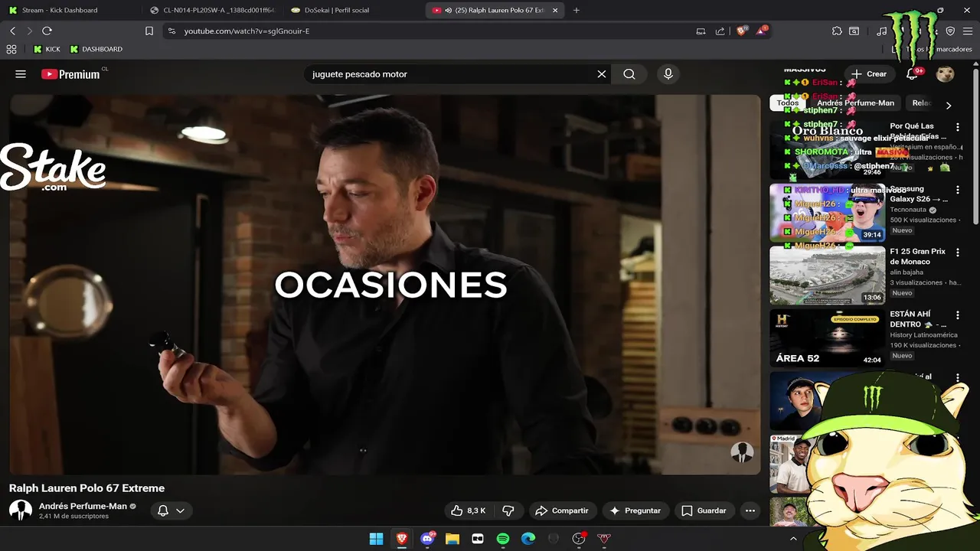Screen dimensions: 980x551
Task: Open the options menu for Samsung Galaxy S26 video
Action: click(957, 190)
